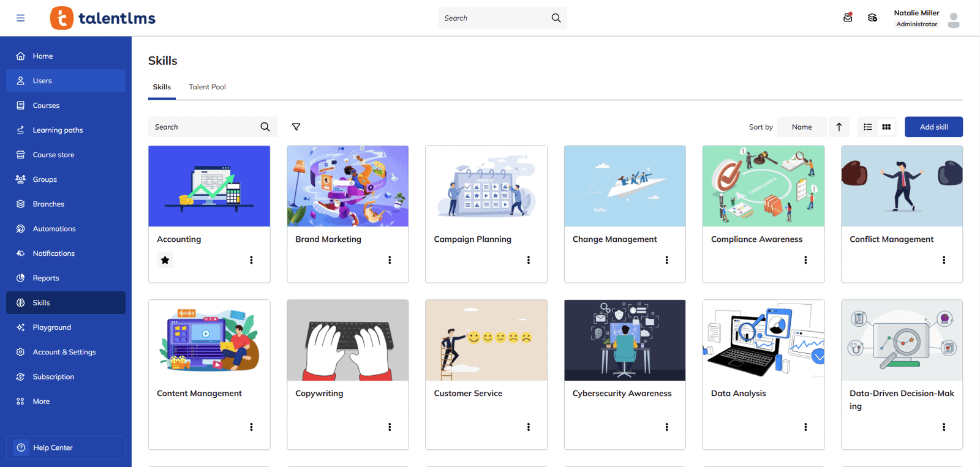This screenshot has height=467, width=980.
Task: Open the role switch icon beside Natalie Miller
Action: 872,18
